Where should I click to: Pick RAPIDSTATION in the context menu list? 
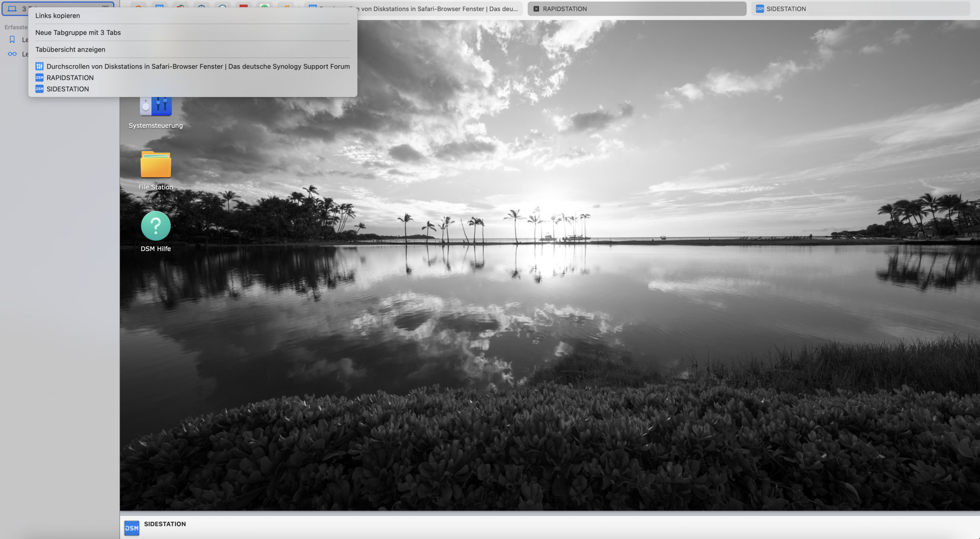(70, 77)
